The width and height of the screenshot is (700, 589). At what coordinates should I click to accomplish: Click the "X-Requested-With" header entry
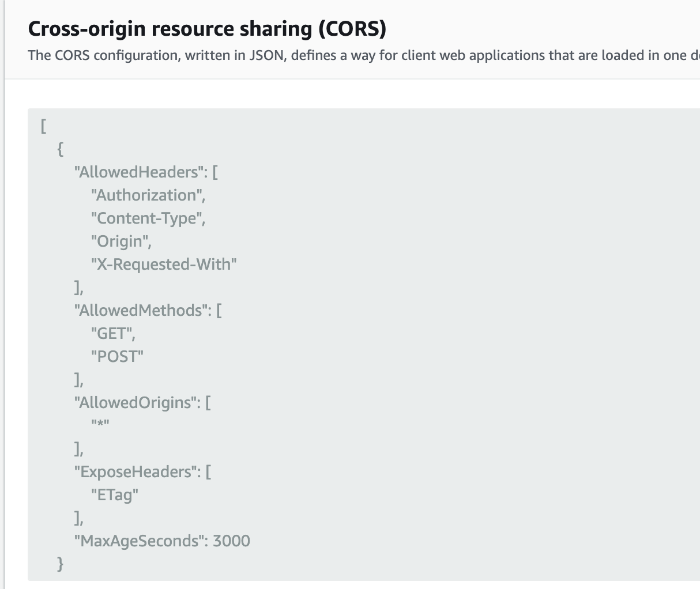[164, 264]
